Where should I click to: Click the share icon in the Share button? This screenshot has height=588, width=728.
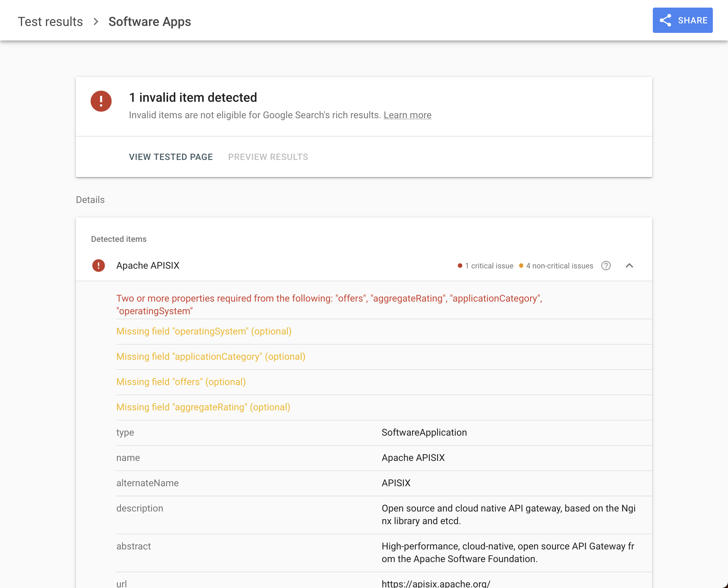coord(665,20)
